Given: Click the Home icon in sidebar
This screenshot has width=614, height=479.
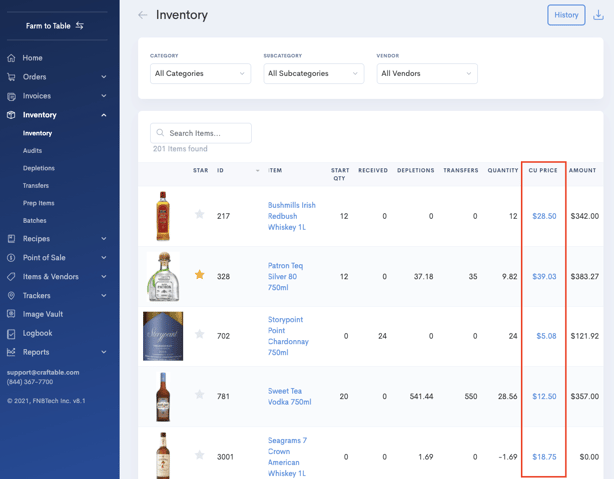Looking at the screenshot, I should (x=11, y=58).
